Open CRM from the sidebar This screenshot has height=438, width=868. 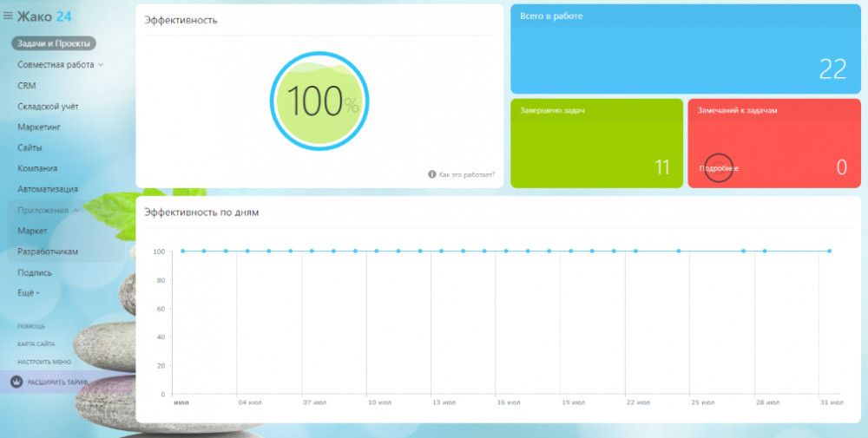pyautogui.click(x=27, y=86)
